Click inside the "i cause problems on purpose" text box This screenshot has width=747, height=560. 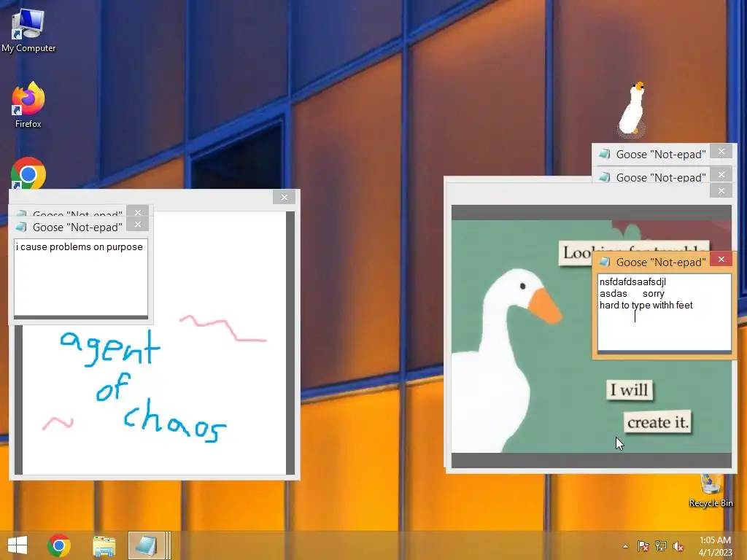80,278
